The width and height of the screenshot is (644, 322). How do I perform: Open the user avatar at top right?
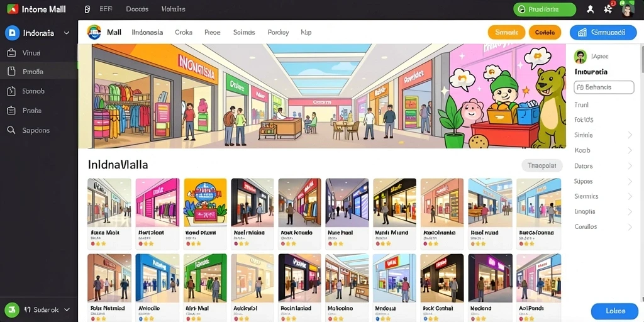627,9
